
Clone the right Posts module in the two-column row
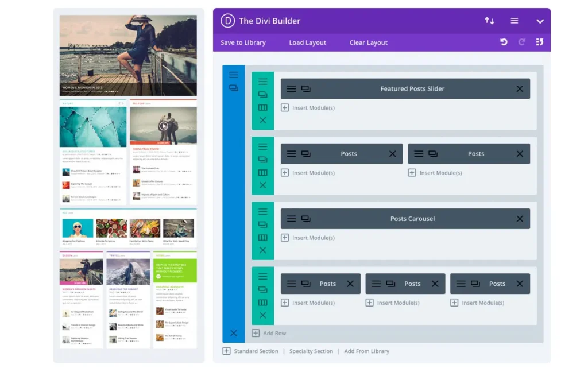(433, 154)
